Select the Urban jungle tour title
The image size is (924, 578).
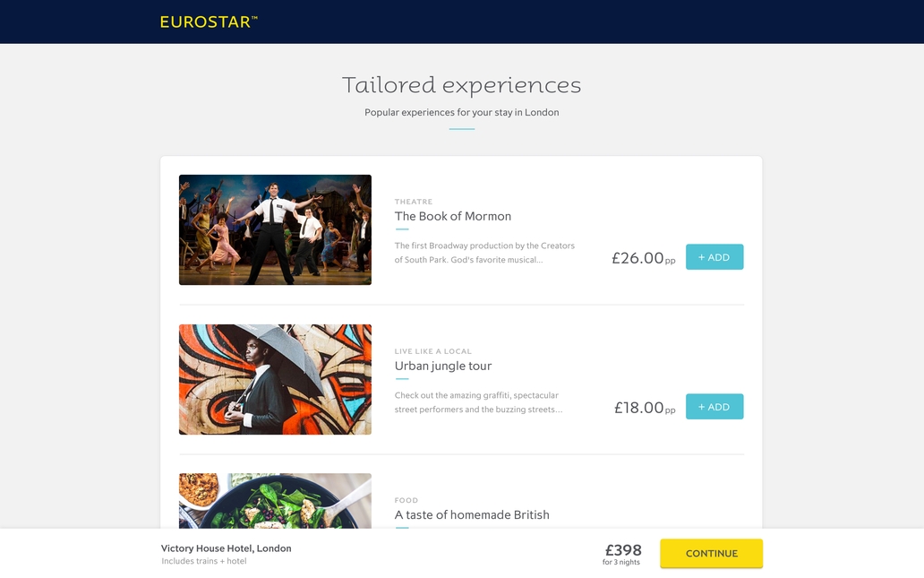pyautogui.click(x=443, y=367)
